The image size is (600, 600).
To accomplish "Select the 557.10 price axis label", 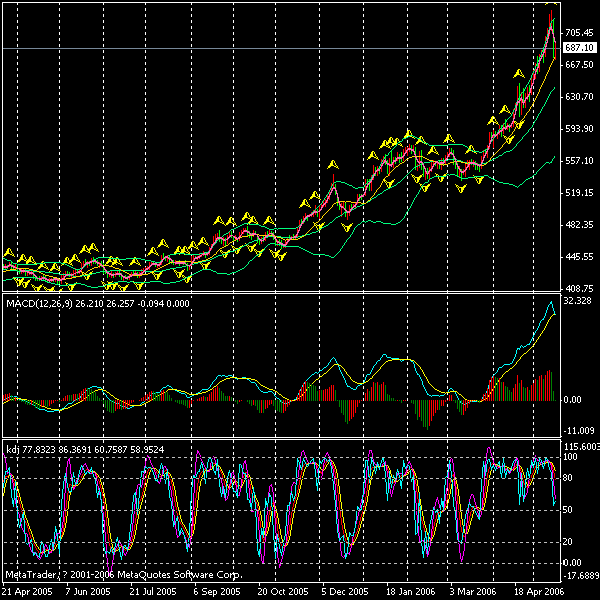I will pyautogui.click(x=580, y=161).
